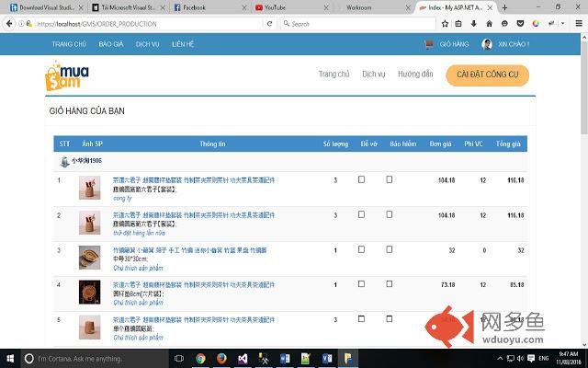The height and width of the screenshot is (368, 588).
Task: Click the gray Trang chủ header link
Action: pyautogui.click(x=334, y=74)
